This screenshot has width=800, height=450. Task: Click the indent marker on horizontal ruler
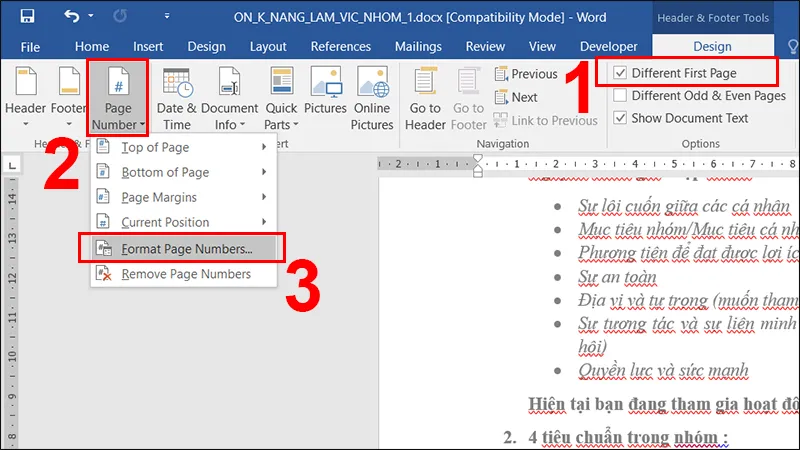coord(477,167)
